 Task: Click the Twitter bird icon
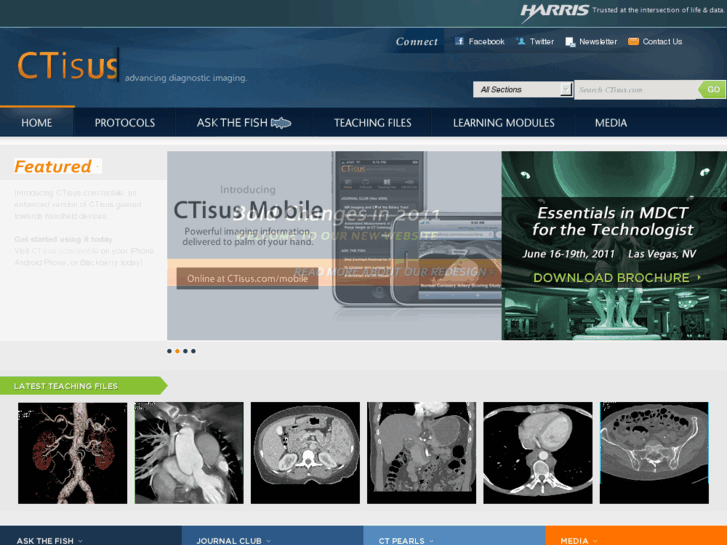521,41
